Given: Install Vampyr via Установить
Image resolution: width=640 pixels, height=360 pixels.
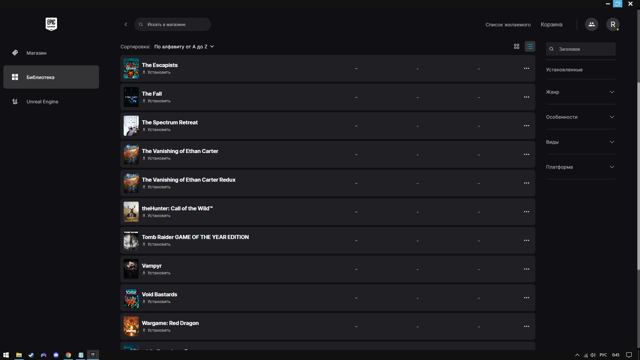Looking at the screenshot, I should (156, 273).
